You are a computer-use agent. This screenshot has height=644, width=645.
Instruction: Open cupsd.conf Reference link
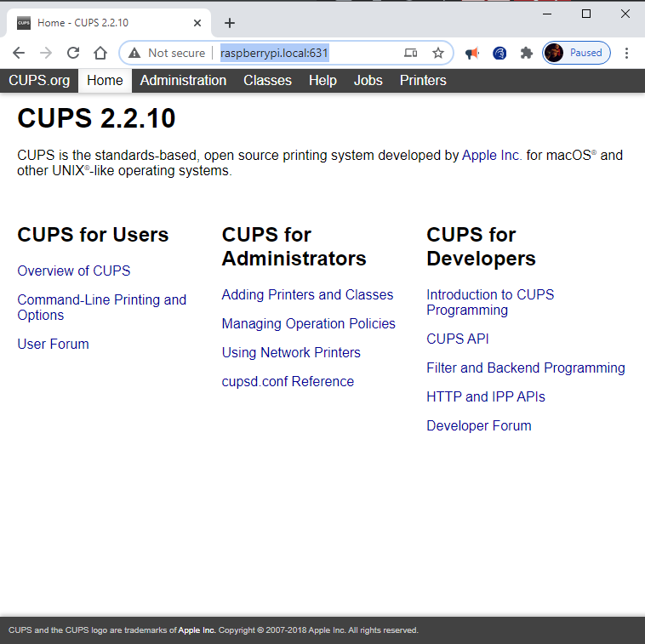pyautogui.click(x=288, y=382)
